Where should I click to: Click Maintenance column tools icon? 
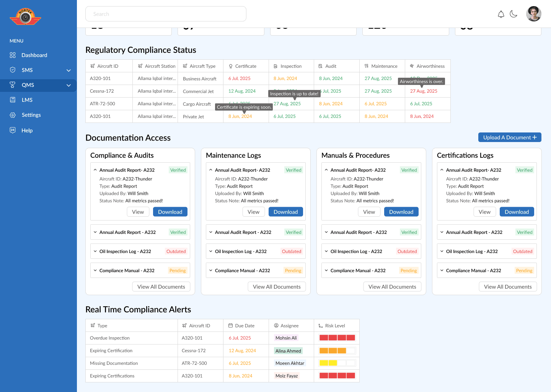click(367, 66)
